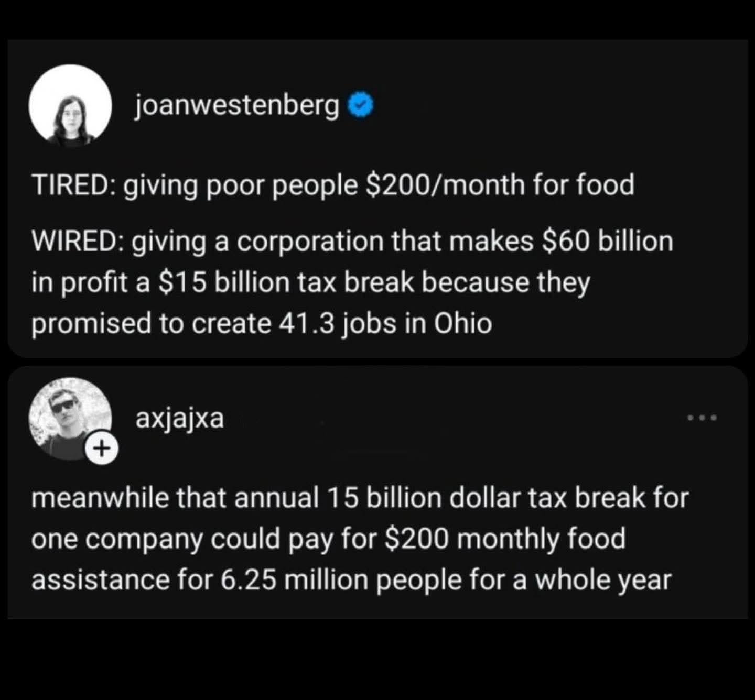Click the axjajxa username
Viewport: 755px width, 700px height.
click(180, 418)
